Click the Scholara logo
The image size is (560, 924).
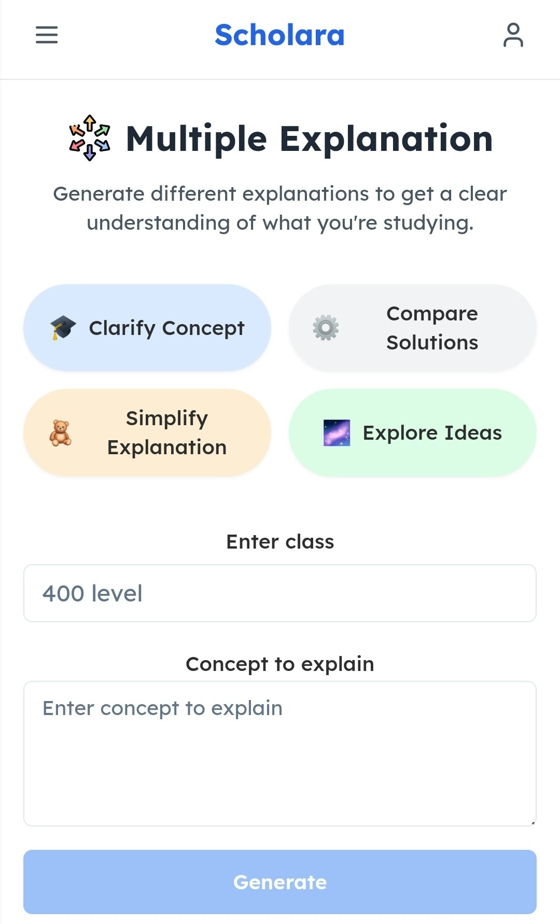279,35
